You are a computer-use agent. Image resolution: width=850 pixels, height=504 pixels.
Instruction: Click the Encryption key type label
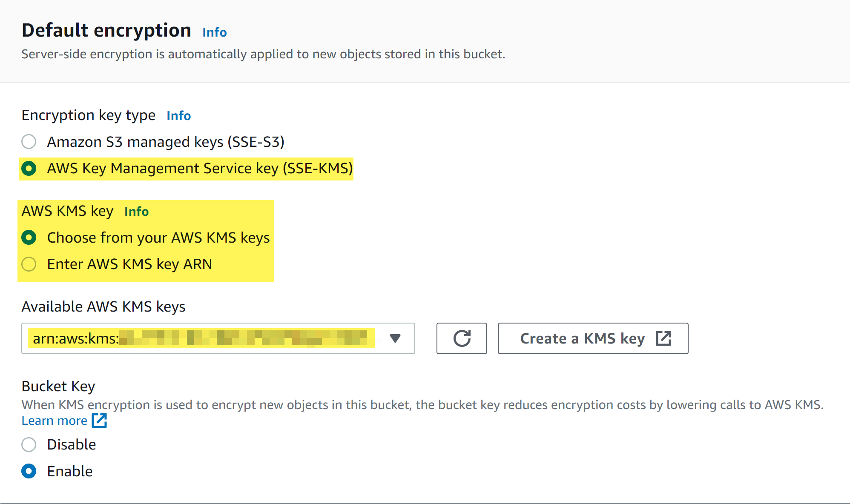[x=89, y=115]
